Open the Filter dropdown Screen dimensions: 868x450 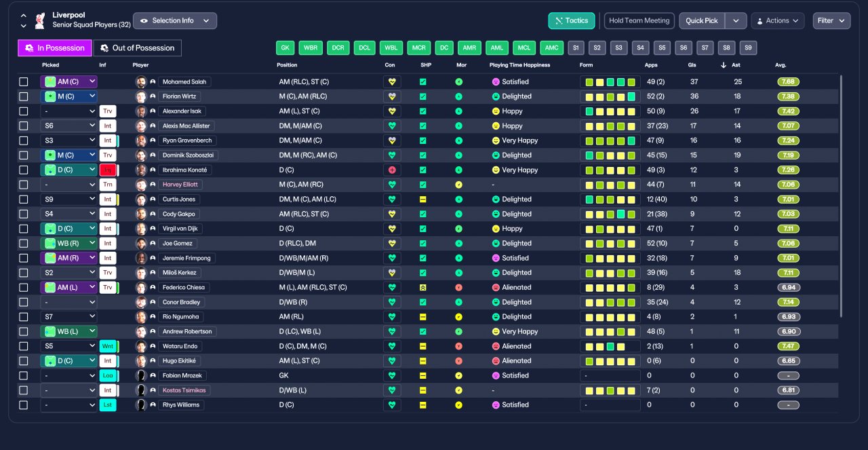point(831,20)
